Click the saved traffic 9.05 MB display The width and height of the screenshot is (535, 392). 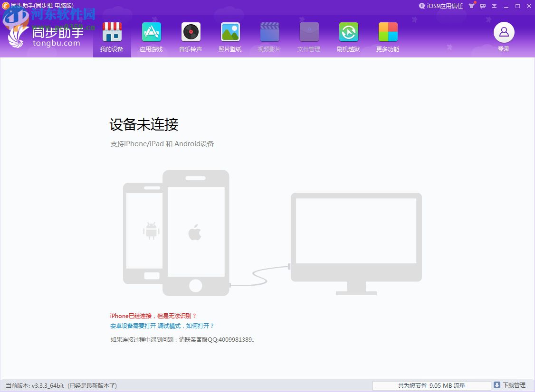[x=431, y=385]
